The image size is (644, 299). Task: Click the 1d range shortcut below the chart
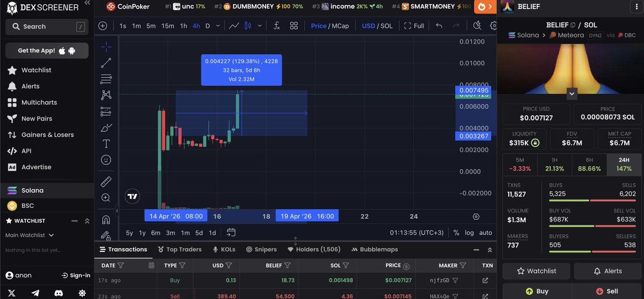click(213, 233)
